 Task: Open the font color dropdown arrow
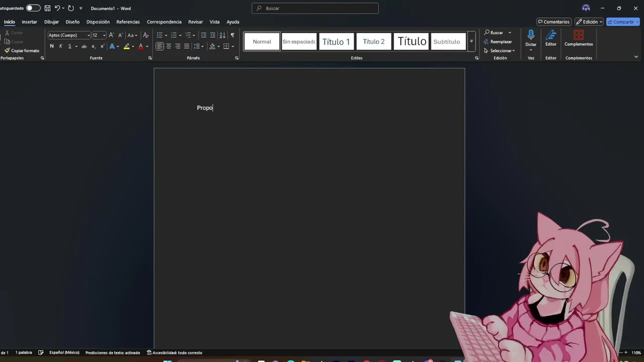pyautogui.click(x=147, y=46)
